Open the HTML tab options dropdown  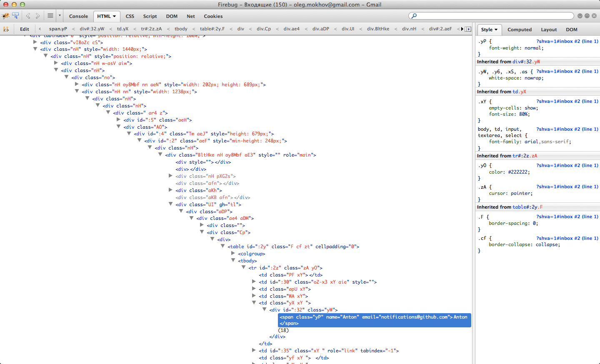(x=114, y=16)
